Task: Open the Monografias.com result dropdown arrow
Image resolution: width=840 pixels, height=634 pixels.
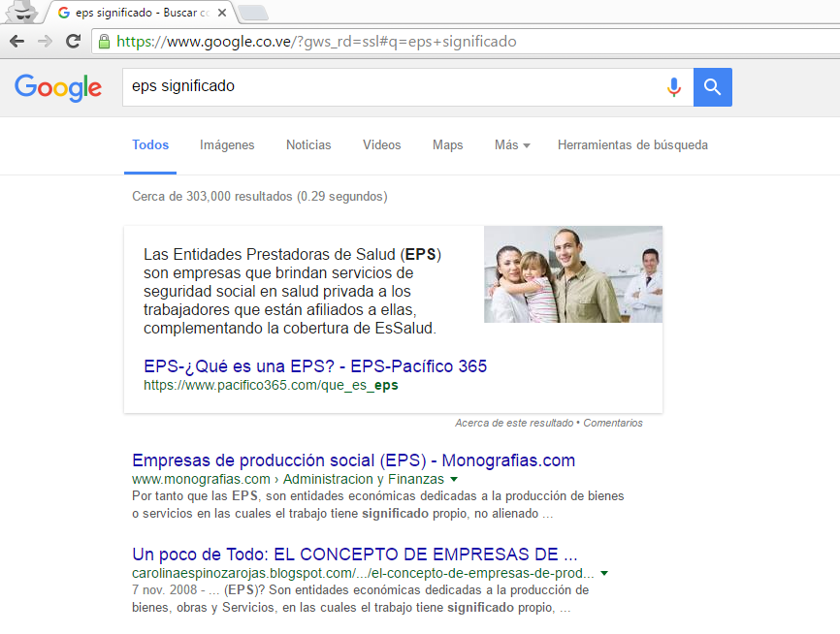Action: pos(454,480)
